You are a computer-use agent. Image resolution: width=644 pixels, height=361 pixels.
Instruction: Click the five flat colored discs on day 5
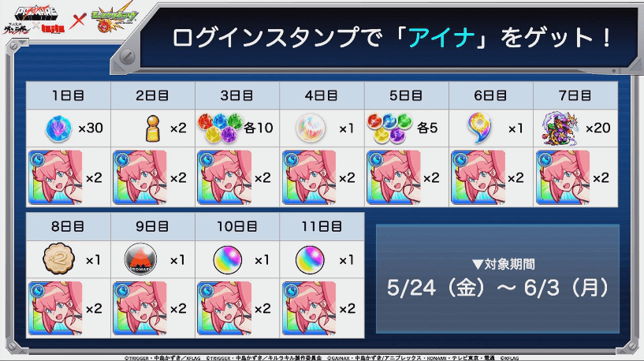[x=389, y=128]
